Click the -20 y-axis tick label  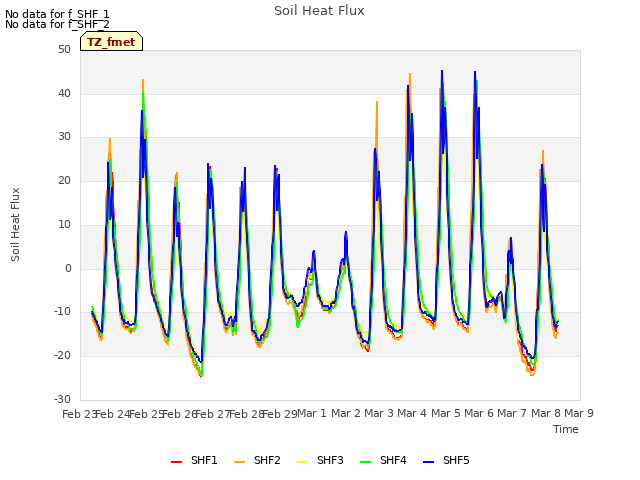tap(62, 356)
